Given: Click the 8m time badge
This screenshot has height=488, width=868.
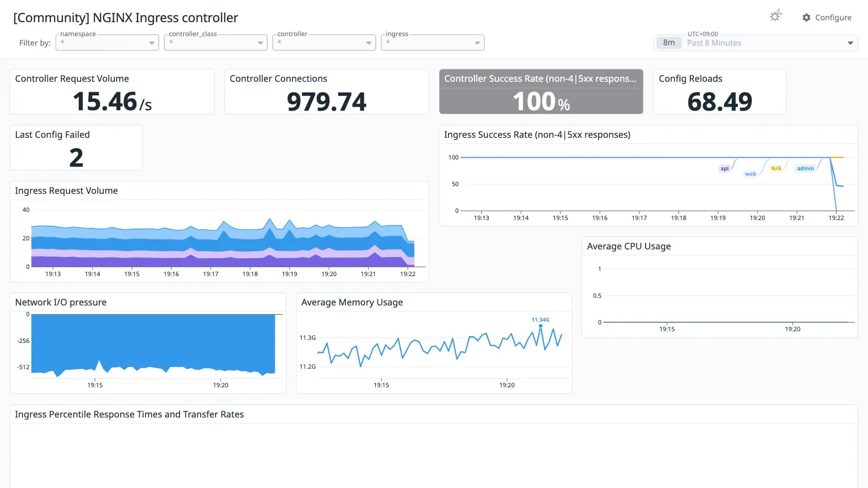Looking at the screenshot, I should (669, 43).
